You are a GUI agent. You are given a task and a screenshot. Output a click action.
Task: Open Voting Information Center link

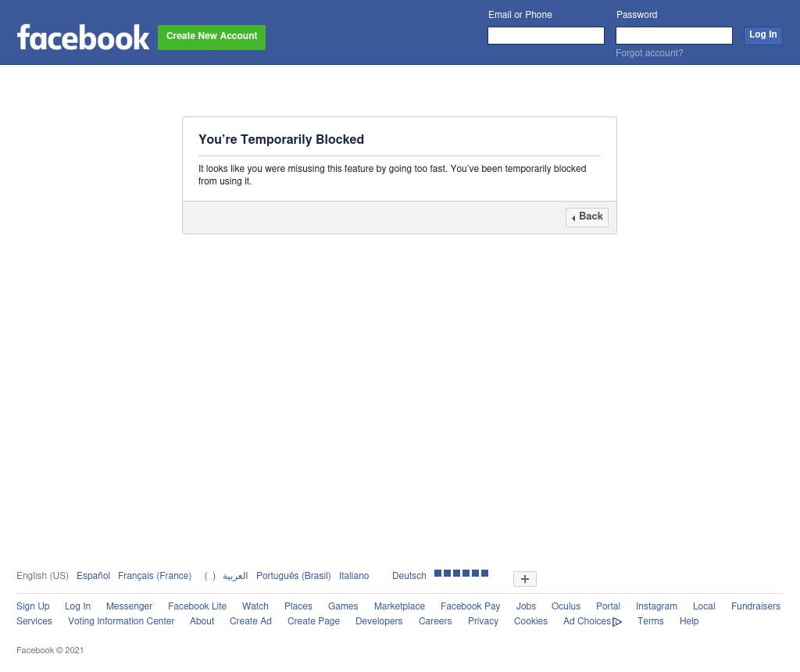pyautogui.click(x=121, y=621)
